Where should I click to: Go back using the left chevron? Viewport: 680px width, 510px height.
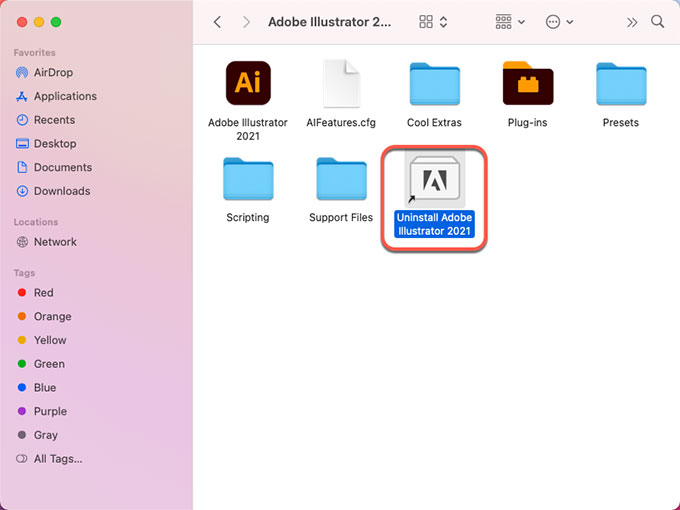(x=217, y=22)
